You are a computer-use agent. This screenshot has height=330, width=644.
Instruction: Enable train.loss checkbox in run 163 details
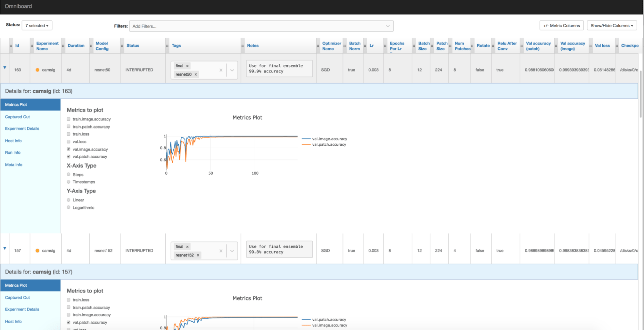click(68, 134)
